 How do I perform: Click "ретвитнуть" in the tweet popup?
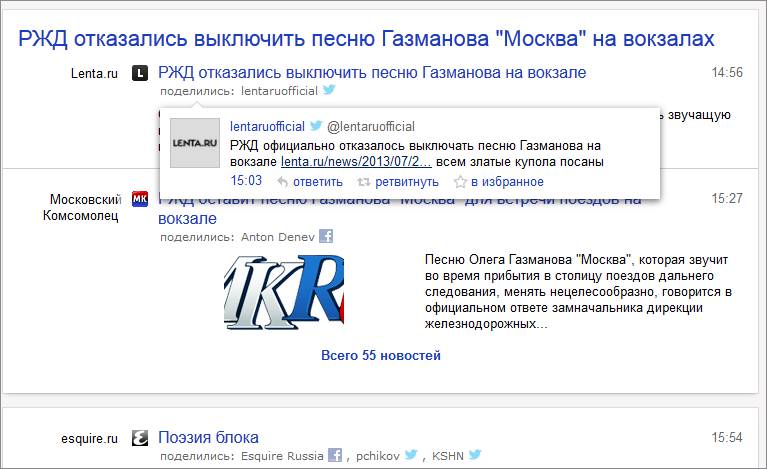click(x=407, y=182)
